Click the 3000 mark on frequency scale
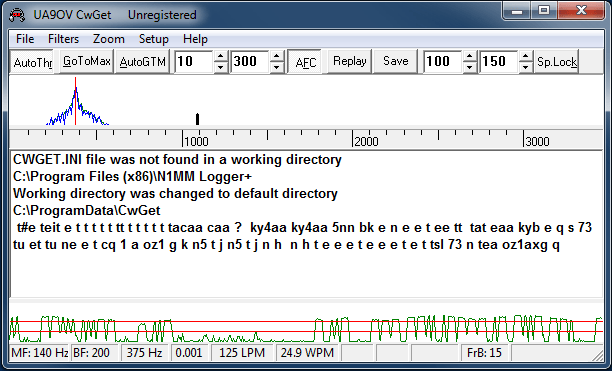Screen dimensions: 612x371 coord(537,141)
